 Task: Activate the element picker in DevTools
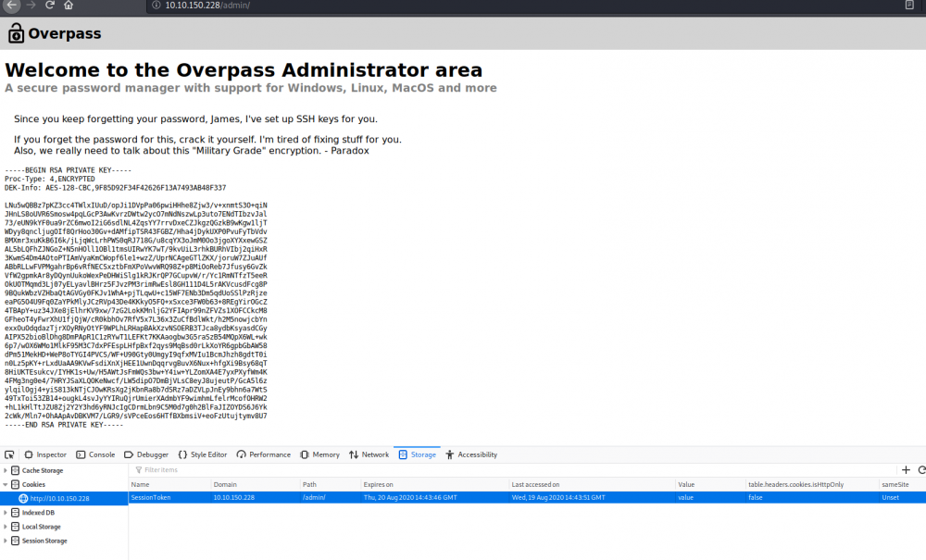pos(9,454)
